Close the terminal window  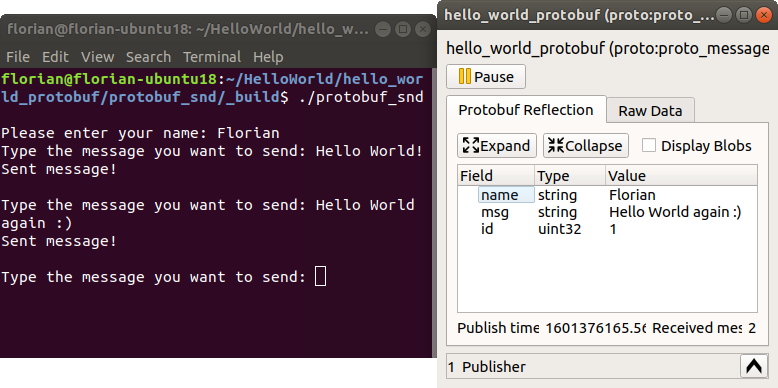coord(423,29)
